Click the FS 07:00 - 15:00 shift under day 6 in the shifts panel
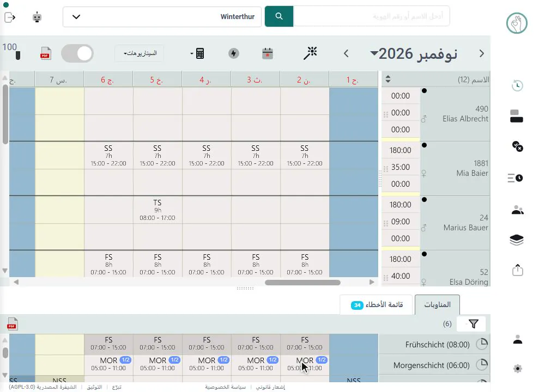 [x=108, y=344]
